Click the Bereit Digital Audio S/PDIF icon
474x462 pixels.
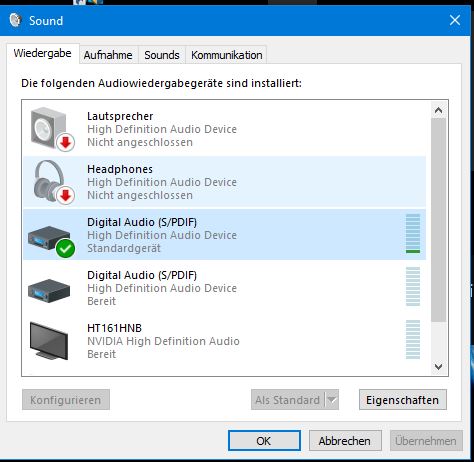(49, 290)
